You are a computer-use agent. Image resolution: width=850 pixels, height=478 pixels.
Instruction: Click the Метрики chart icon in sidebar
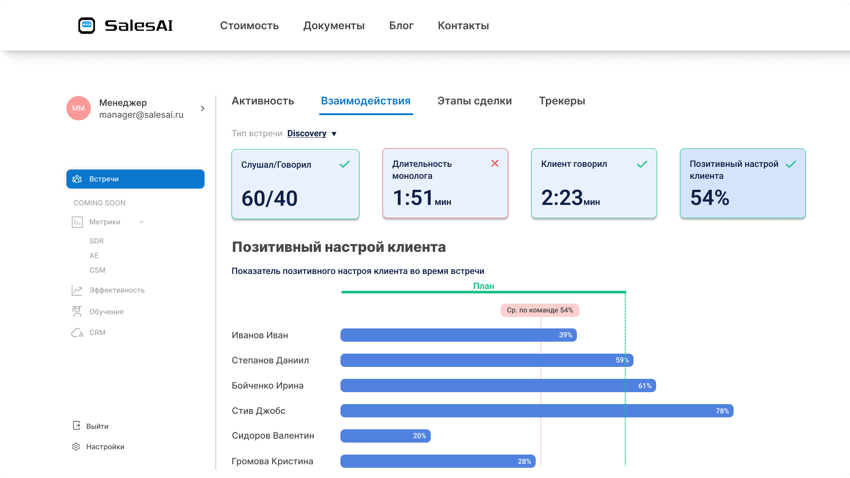[x=77, y=222]
